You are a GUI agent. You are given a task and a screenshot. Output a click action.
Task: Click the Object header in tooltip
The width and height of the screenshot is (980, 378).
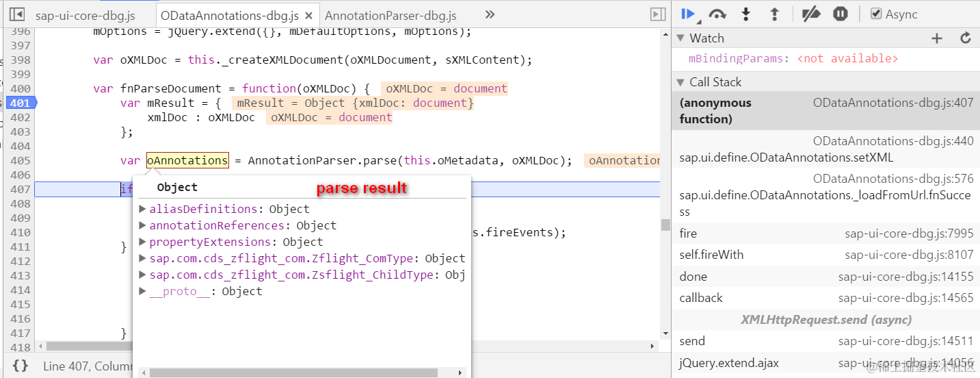[177, 188]
